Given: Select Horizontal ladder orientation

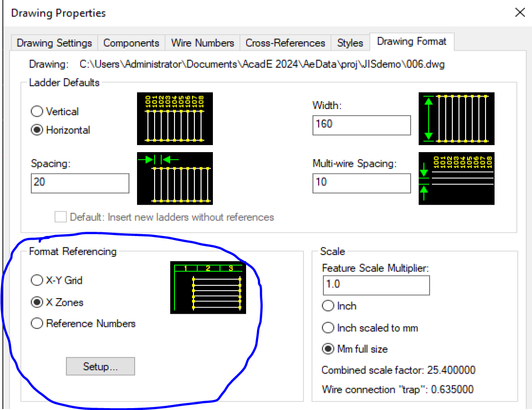Looking at the screenshot, I should pyautogui.click(x=37, y=130).
